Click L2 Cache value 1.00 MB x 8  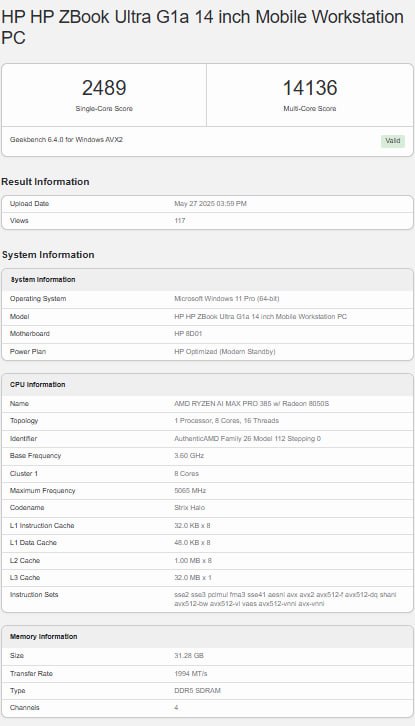[x=193, y=561]
